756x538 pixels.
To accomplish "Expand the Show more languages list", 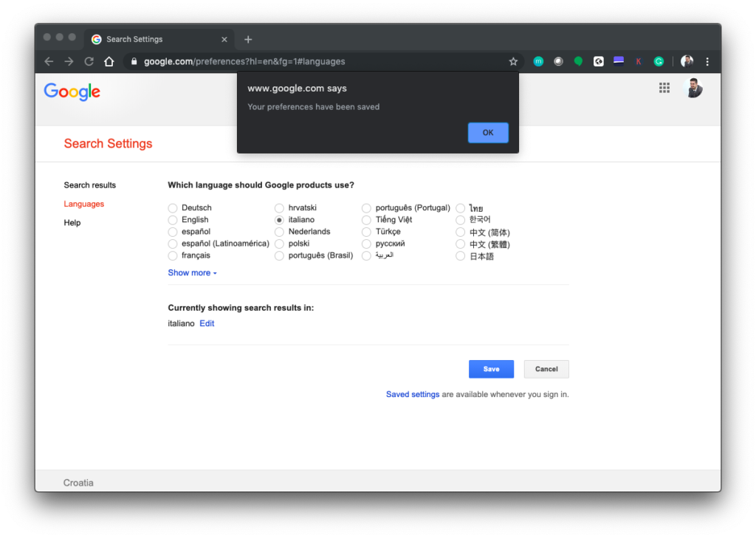I will click(x=192, y=273).
